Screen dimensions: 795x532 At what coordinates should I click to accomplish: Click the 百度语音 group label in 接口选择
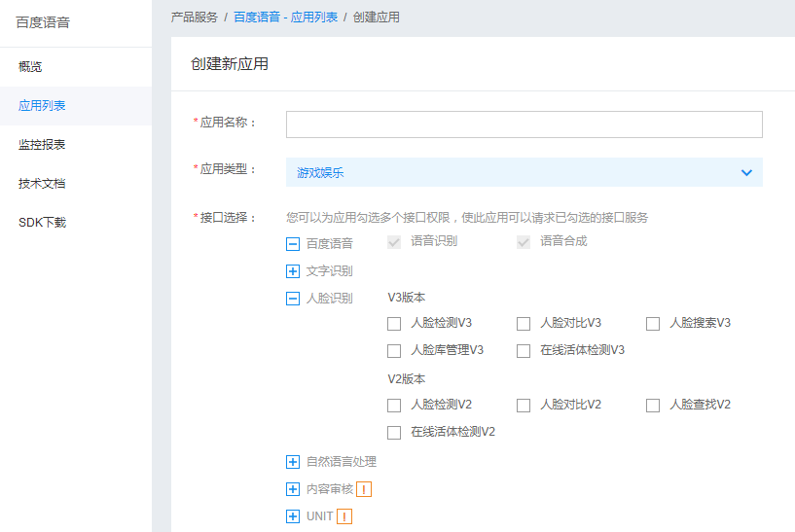click(x=330, y=244)
